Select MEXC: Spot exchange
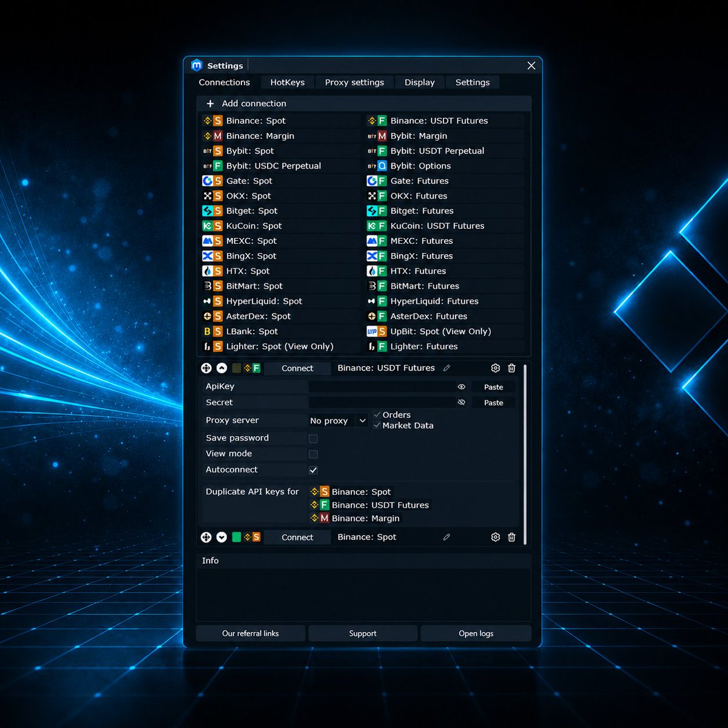The height and width of the screenshot is (728, 728). coord(280,241)
